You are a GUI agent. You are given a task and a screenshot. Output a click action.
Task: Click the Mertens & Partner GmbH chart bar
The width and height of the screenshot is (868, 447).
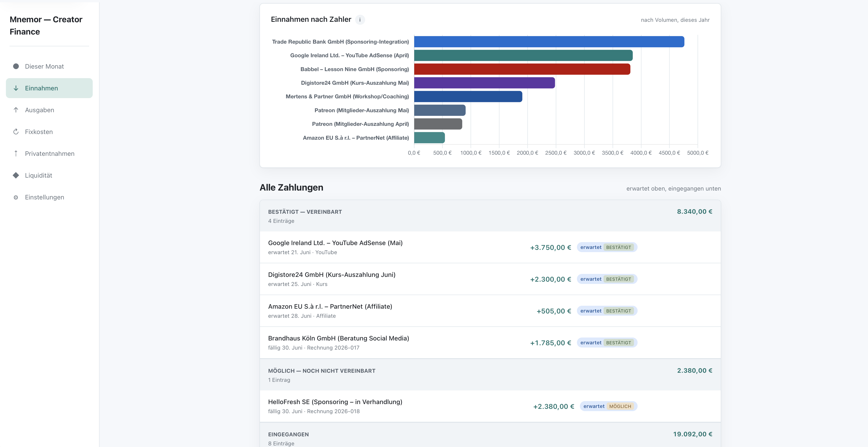(x=468, y=96)
